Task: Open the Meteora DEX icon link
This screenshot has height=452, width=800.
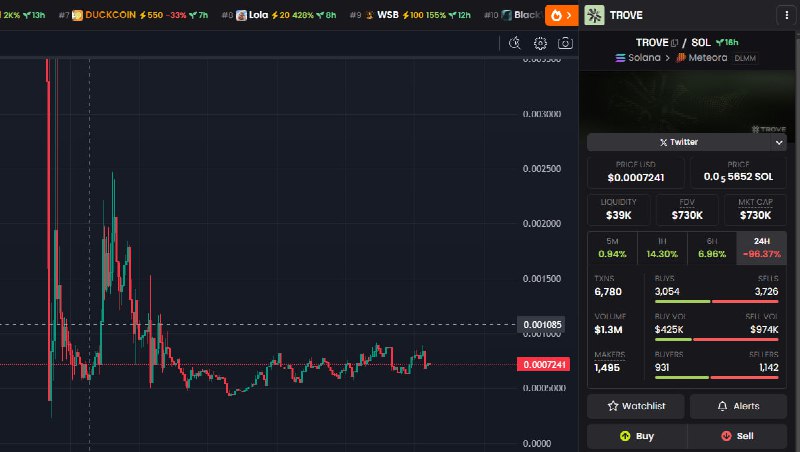Action: pyautogui.click(x=681, y=58)
